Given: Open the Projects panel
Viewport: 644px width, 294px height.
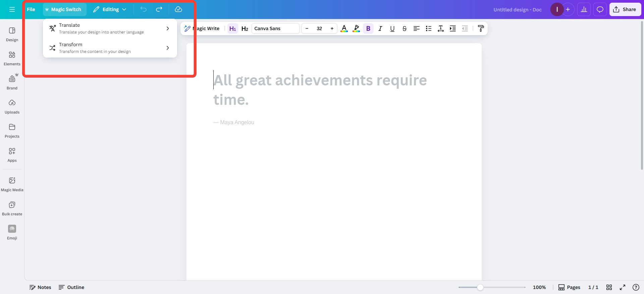Looking at the screenshot, I should pos(12,131).
